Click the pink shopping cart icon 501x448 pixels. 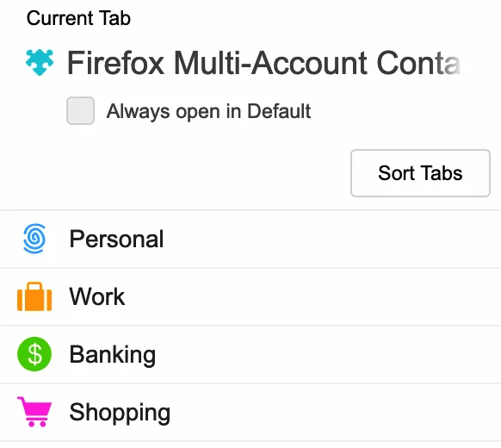click(x=34, y=412)
